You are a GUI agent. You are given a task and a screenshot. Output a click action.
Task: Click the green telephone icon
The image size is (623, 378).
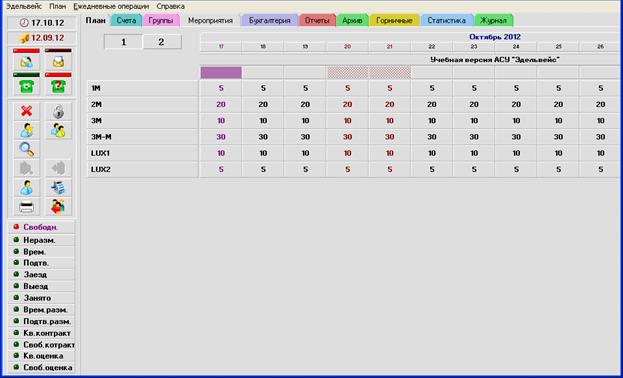[x=26, y=86]
